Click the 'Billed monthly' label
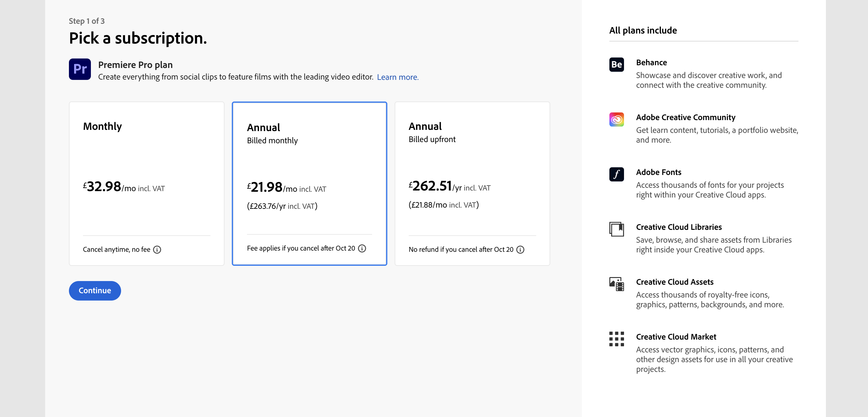Screen dimensions: 868x417 [x=272, y=141]
